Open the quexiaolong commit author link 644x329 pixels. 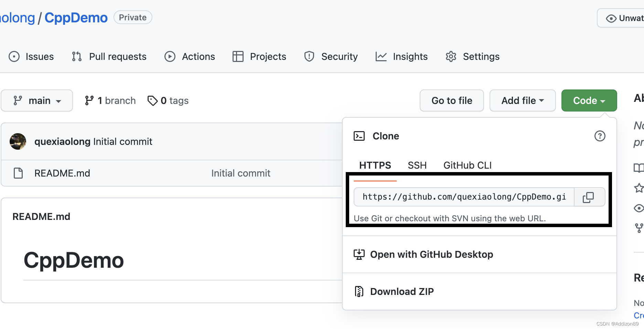click(x=62, y=141)
